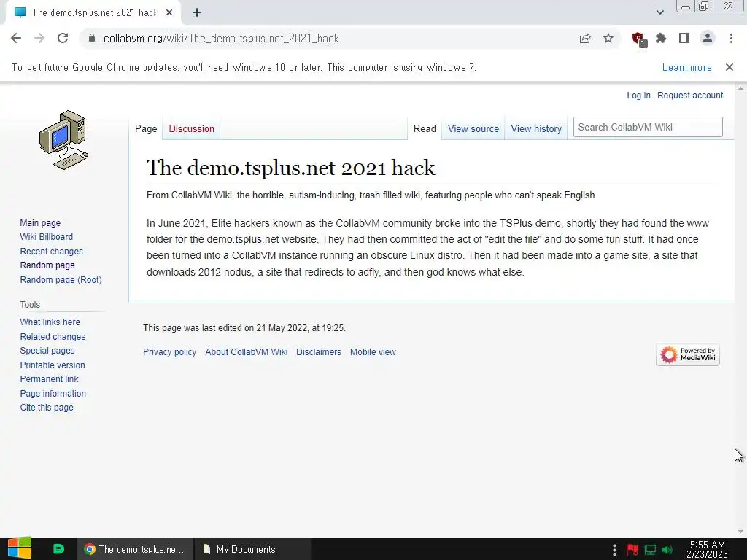
Task: Expand the tab search chevron
Action: [659, 12]
